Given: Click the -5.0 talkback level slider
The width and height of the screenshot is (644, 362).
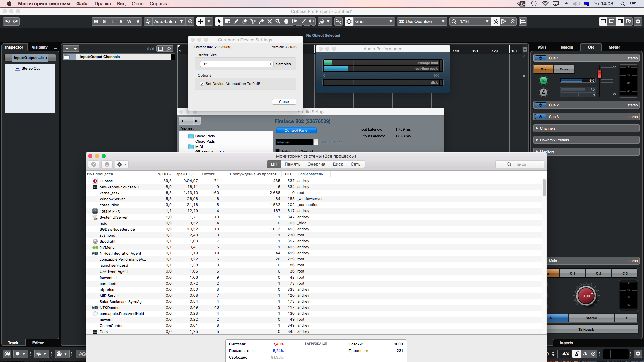Looking at the screenshot, I should pos(578,80).
